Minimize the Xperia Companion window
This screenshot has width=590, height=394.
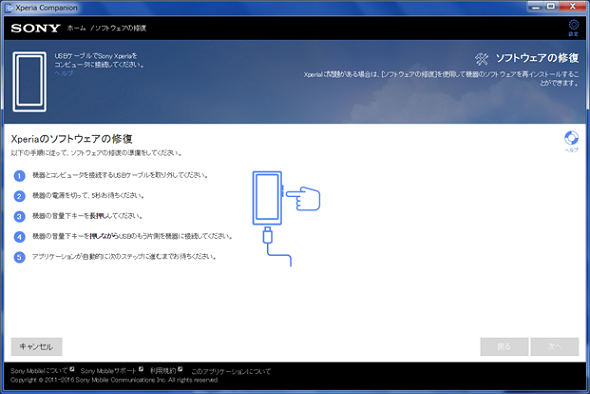coord(535,6)
